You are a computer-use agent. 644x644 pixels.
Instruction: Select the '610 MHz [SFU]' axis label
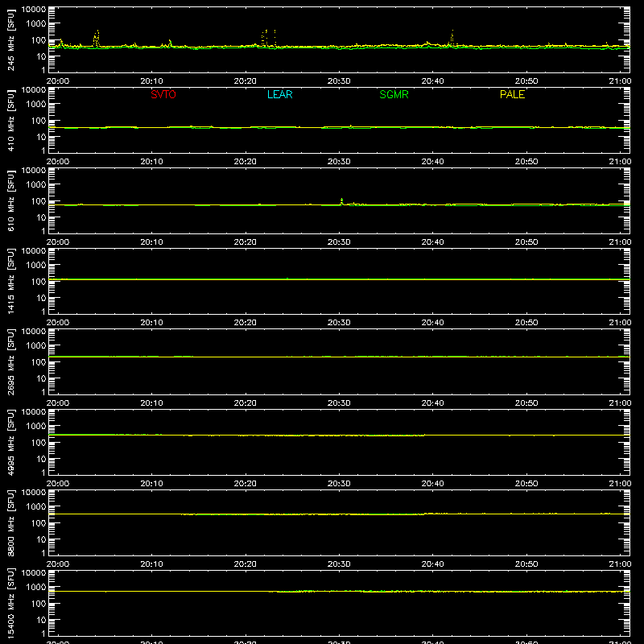coord(11,200)
